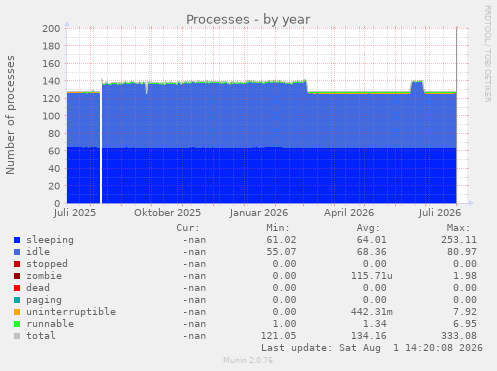Click the 'Januar 2026' x-axis label
497x371 pixels.
pos(259,213)
